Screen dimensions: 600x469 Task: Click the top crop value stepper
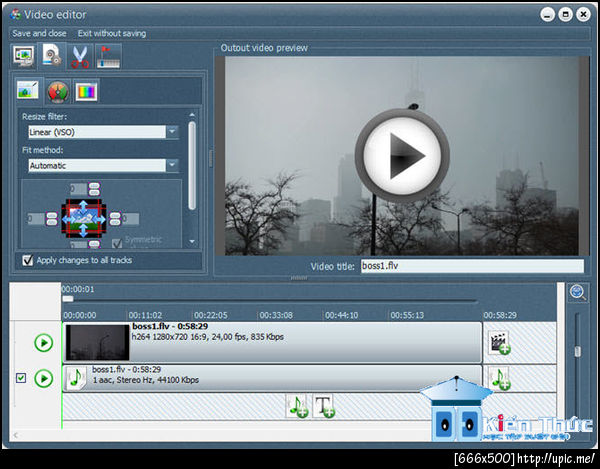tap(94, 189)
